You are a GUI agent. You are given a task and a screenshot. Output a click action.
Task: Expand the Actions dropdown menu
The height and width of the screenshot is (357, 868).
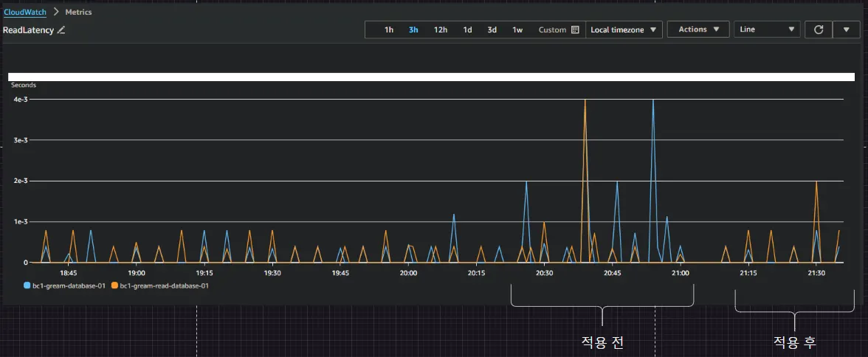698,30
